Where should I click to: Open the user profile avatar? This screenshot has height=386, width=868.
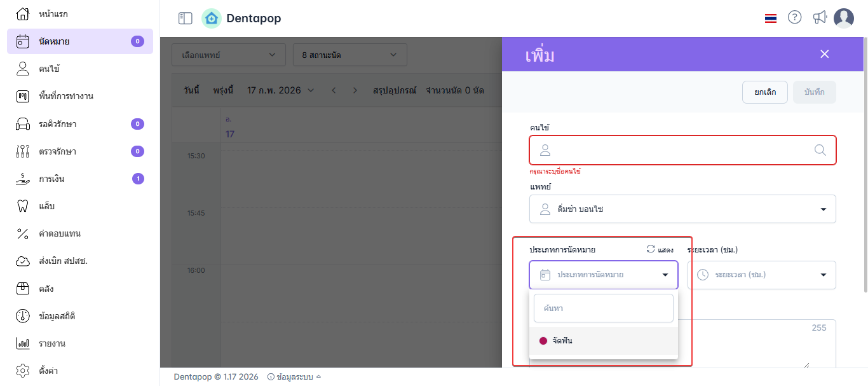[x=844, y=18]
